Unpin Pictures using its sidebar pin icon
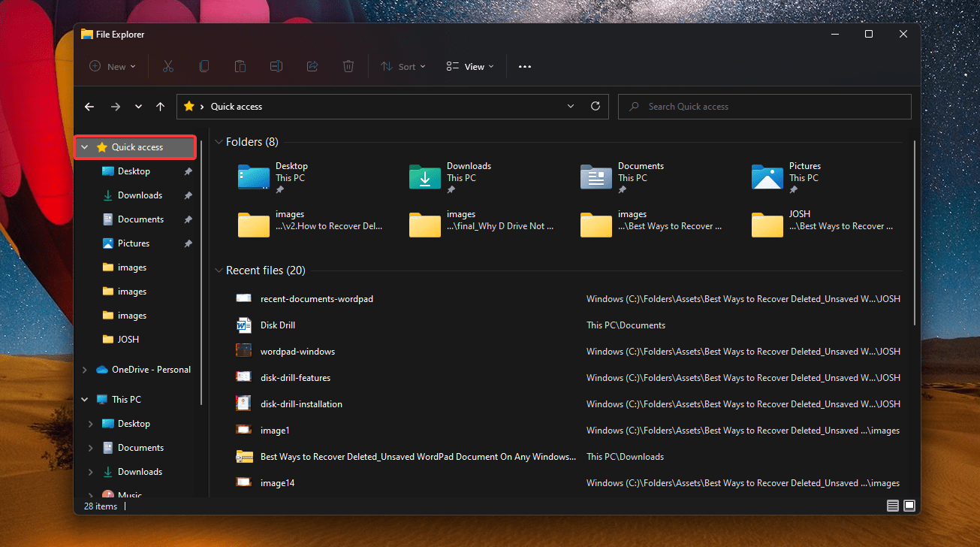The width and height of the screenshot is (980, 547). click(x=188, y=243)
